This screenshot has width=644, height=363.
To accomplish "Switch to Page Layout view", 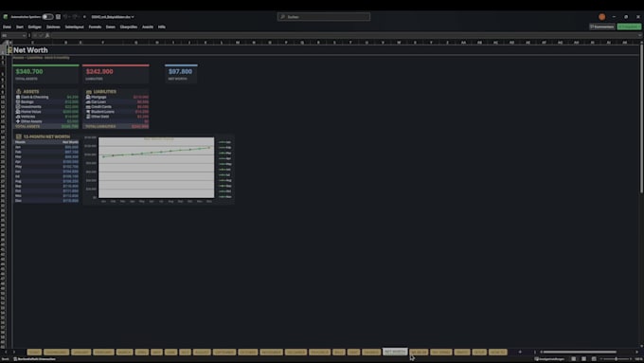I will pos(583,359).
